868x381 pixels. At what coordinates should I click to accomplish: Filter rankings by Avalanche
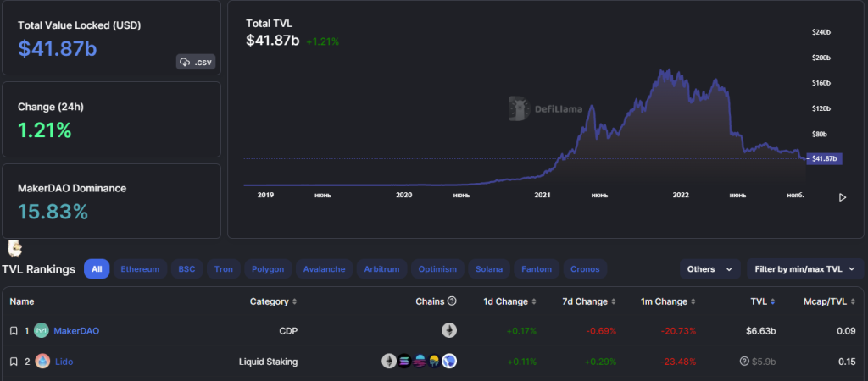click(324, 269)
